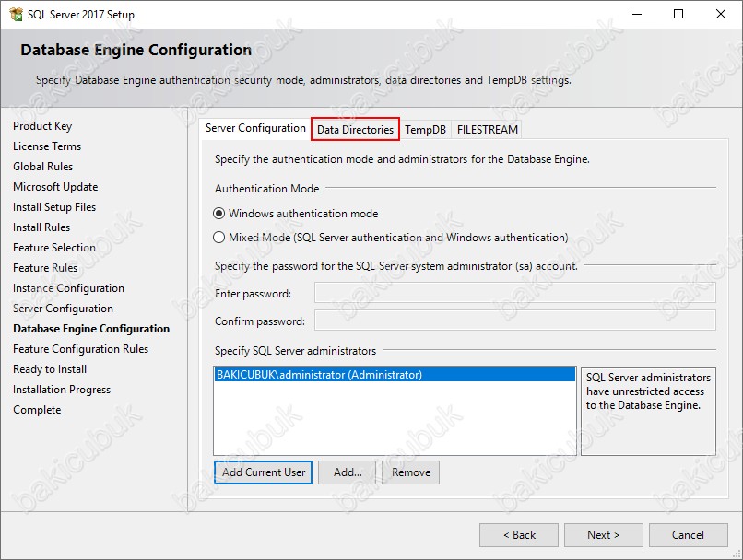Click Feature Rules step in sidebar

[x=45, y=268]
